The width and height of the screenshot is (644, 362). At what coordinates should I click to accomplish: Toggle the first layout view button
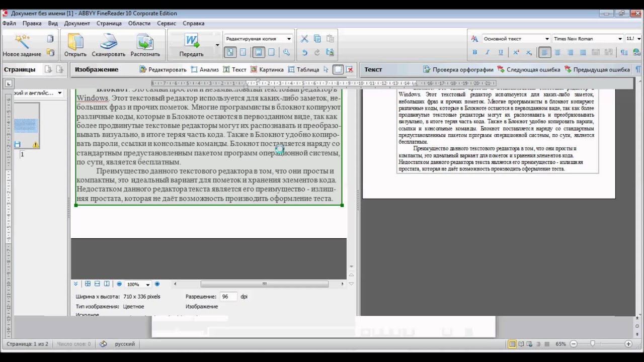[230, 52]
